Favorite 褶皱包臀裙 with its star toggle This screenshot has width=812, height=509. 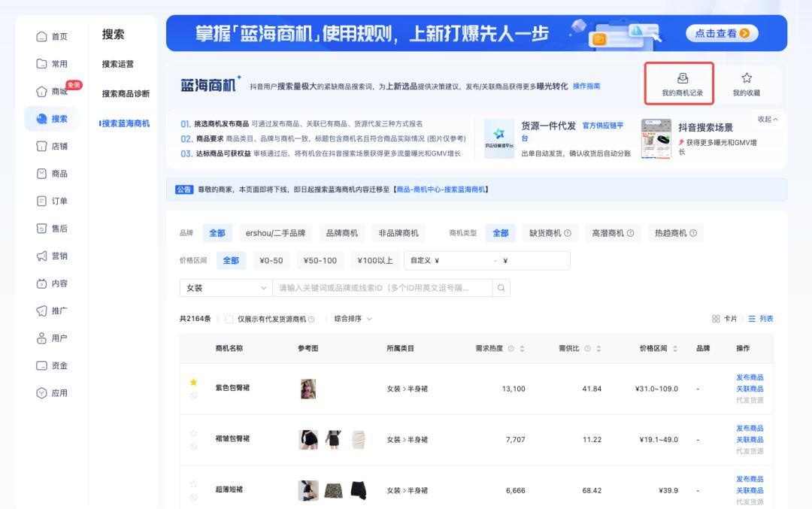pyautogui.click(x=194, y=432)
